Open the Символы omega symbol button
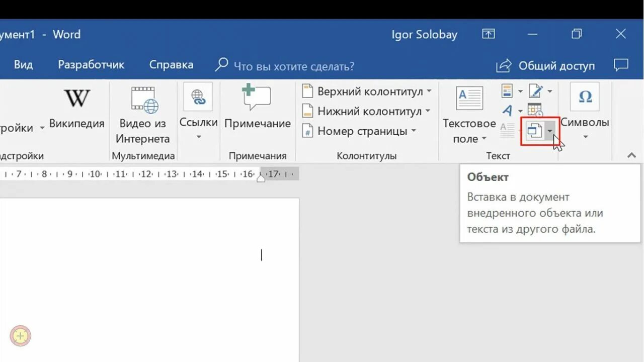The width and height of the screenshot is (644, 362). (585, 97)
